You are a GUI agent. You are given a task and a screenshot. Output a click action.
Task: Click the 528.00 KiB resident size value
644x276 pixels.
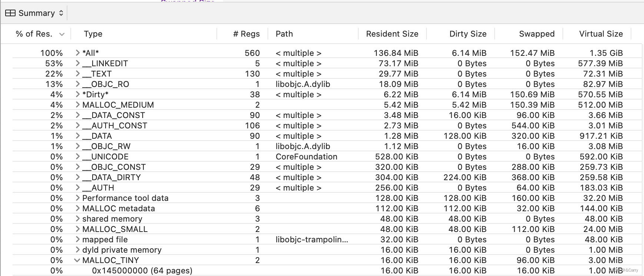coord(396,156)
